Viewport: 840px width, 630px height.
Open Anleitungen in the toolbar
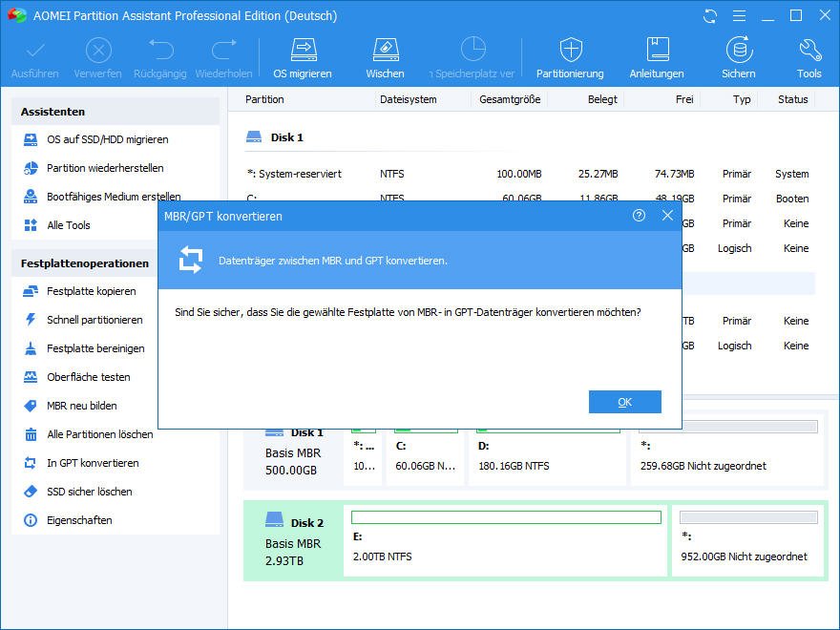tap(657, 58)
